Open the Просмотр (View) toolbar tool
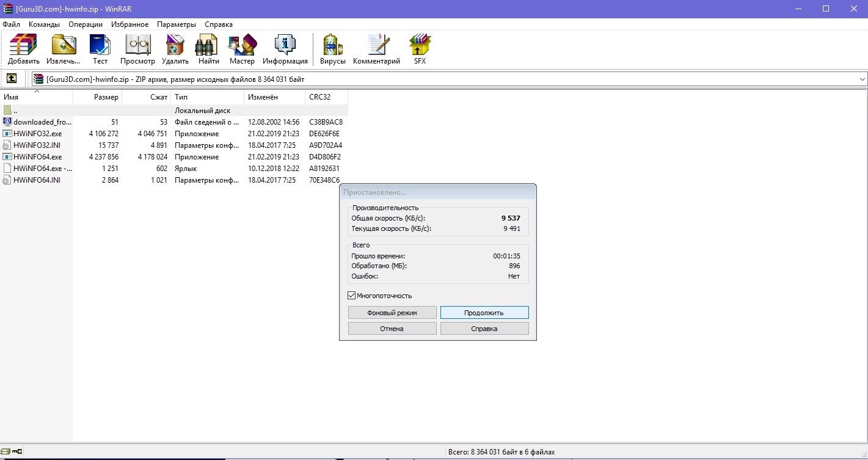868x460 pixels. [137, 49]
